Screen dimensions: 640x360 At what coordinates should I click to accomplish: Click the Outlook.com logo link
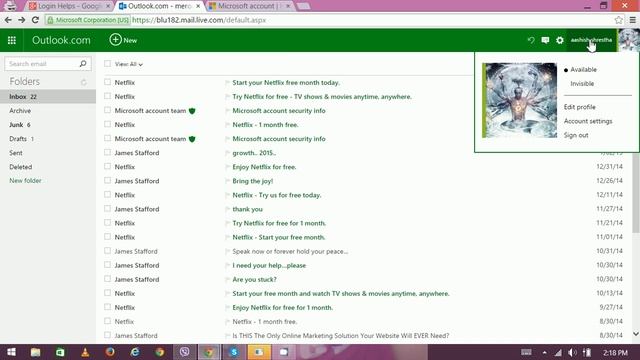pyautogui.click(x=61, y=40)
